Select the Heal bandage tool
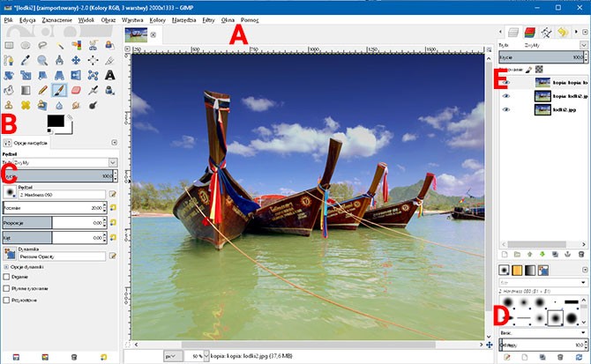The width and height of the screenshot is (591, 364). (x=26, y=105)
